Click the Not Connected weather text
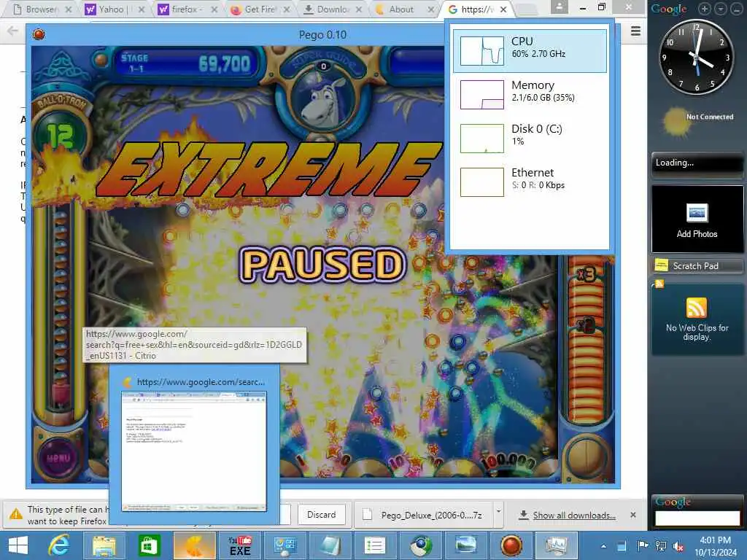747x560 pixels. tap(710, 117)
